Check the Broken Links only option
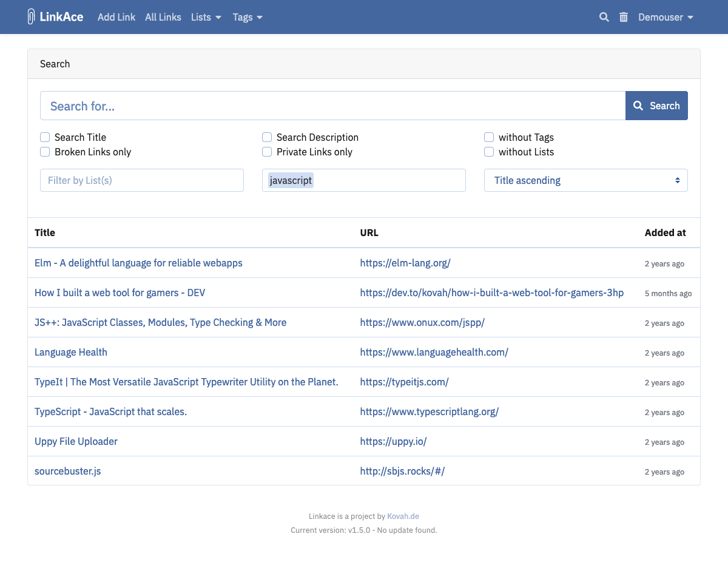This screenshot has width=728, height=565. [45, 152]
